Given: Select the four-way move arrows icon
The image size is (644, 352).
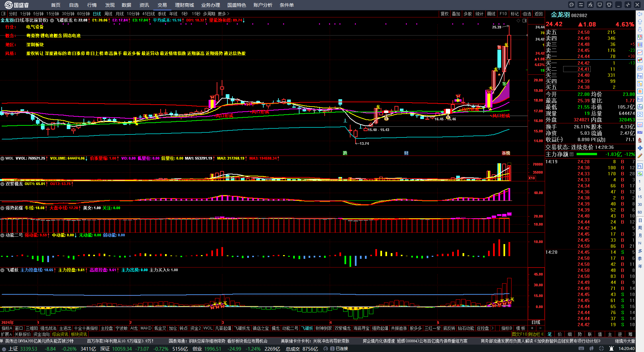Looking at the screenshot, I should click(x=640, y=148).
